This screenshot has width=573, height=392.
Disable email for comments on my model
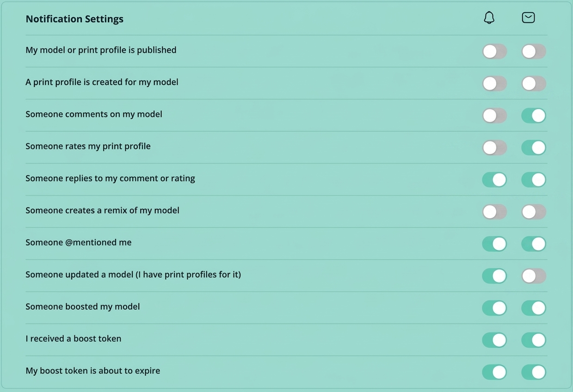(534, 116)
